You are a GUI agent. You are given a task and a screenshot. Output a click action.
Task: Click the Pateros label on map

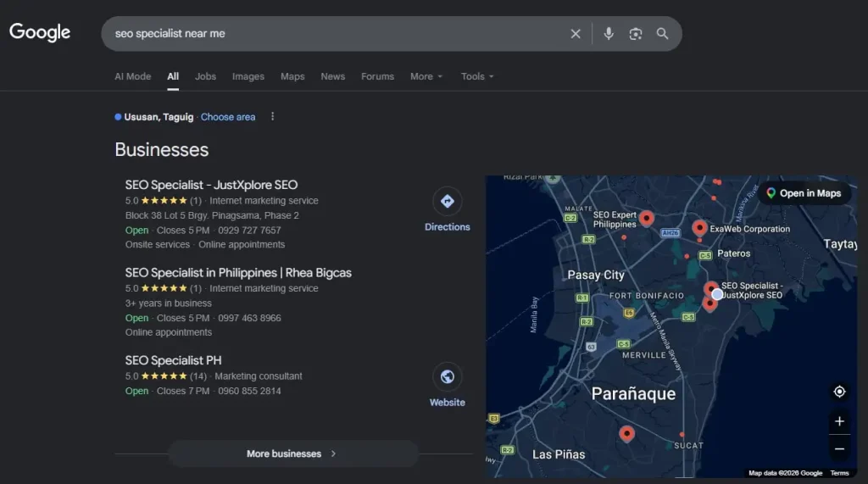[x=733, y=253]
